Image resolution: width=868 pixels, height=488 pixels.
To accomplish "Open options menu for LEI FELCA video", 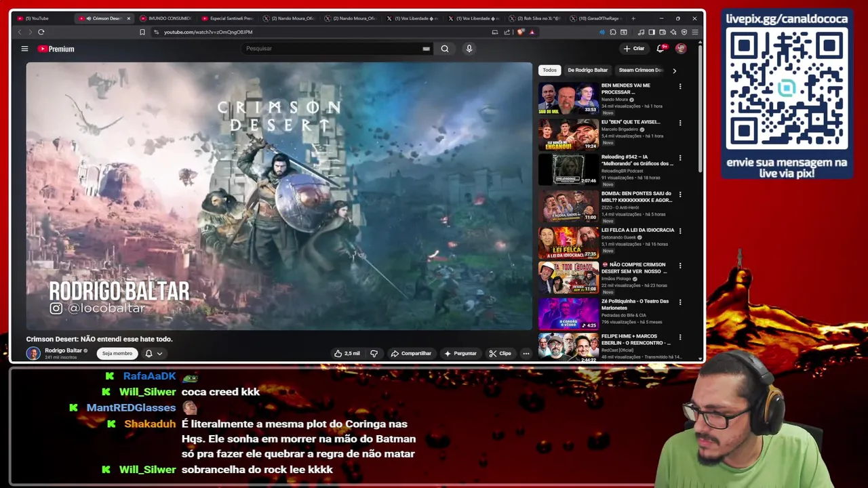I will click(x=680, y=230).
